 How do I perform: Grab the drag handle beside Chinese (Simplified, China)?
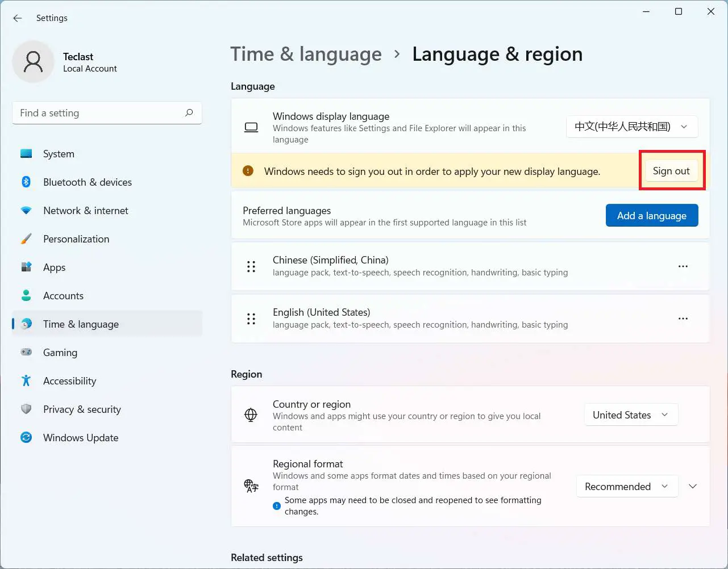pyautogui.click(x=251, y=266)
